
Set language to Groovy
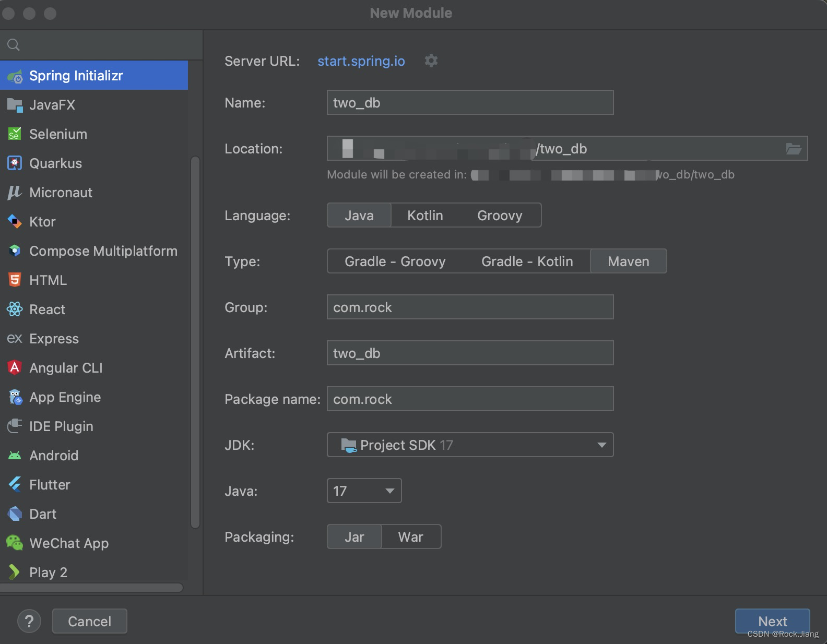(500, 216)
